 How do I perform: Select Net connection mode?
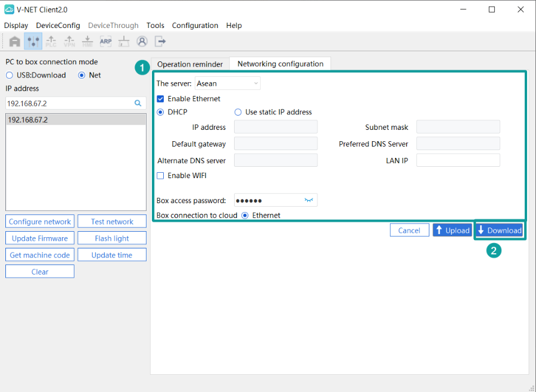pyautogui.click(x=89, y=75)
